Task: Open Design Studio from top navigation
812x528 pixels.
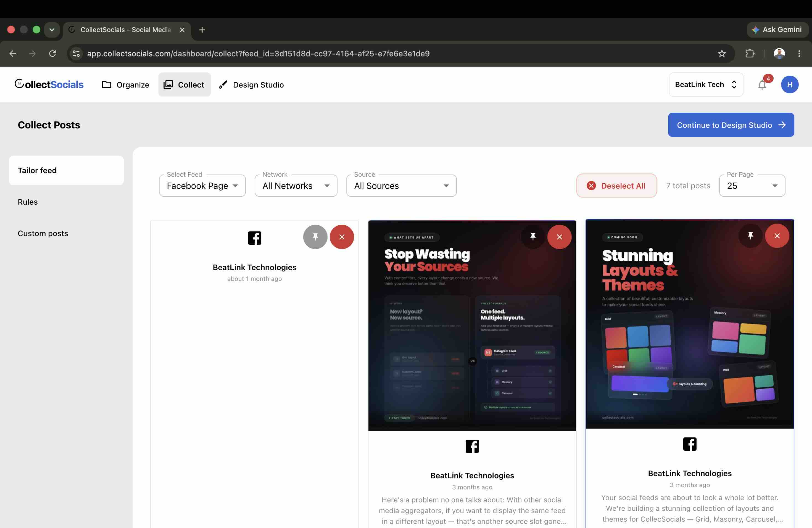Action: [251, 85]
